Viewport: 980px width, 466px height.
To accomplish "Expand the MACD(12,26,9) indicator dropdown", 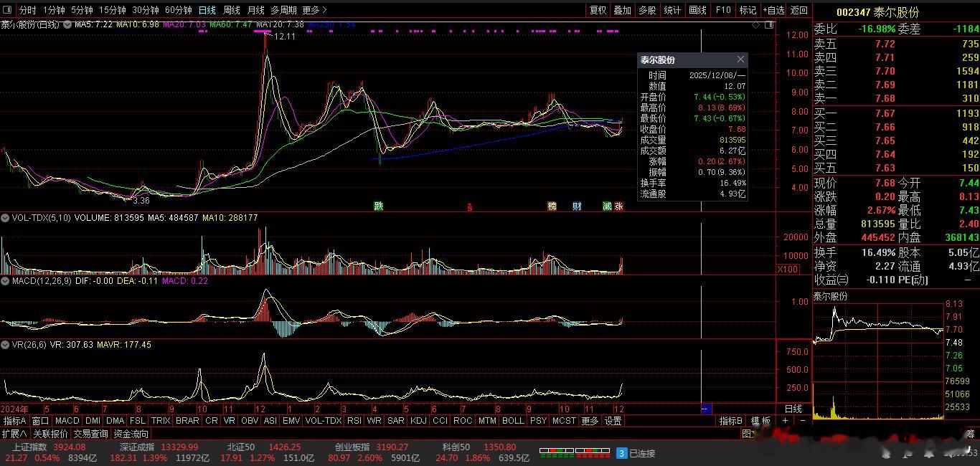I will (x=6, y=282).
